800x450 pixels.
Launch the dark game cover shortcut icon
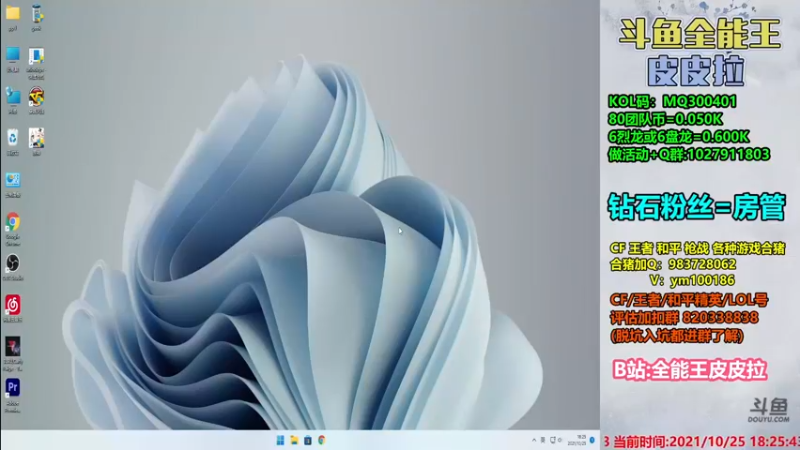(13, 346)
